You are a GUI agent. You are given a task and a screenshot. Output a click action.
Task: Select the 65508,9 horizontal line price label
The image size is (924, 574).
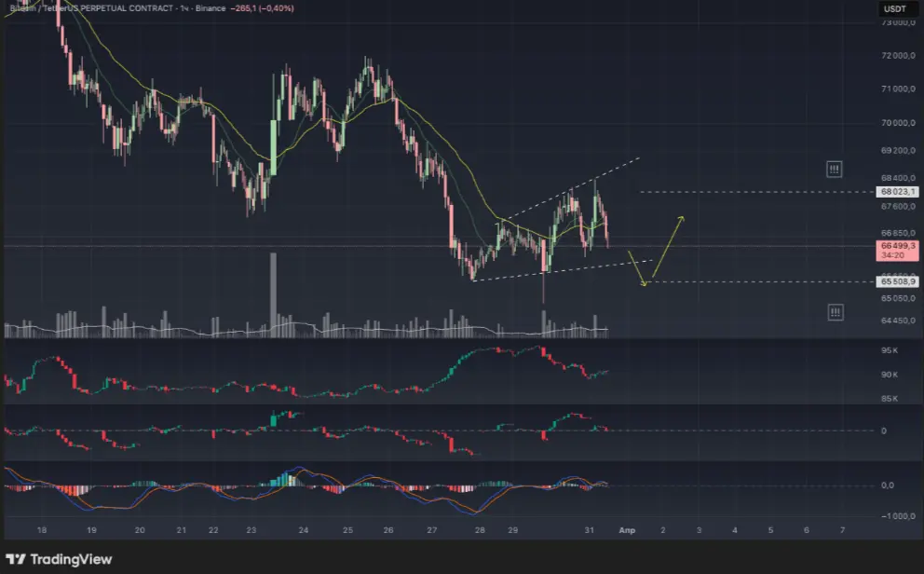[898, 281]
